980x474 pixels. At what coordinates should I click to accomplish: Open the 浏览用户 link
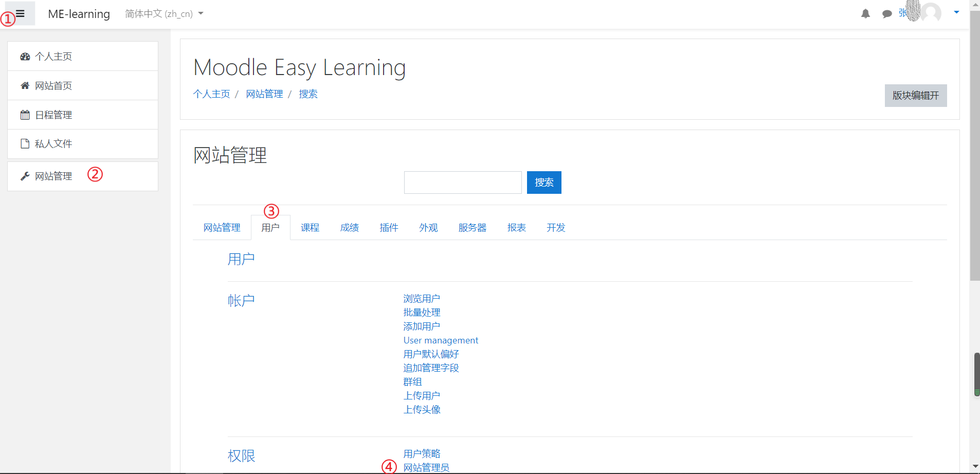(422, 298)
